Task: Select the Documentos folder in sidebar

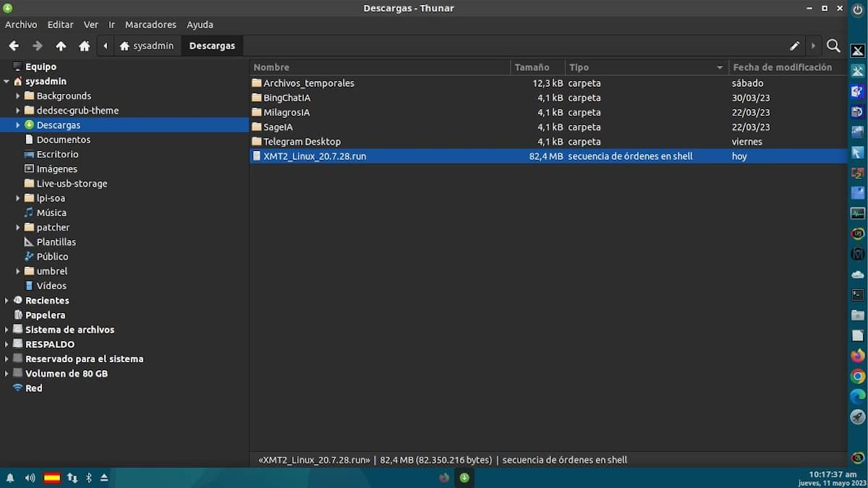Action: [x=64, y=140]
